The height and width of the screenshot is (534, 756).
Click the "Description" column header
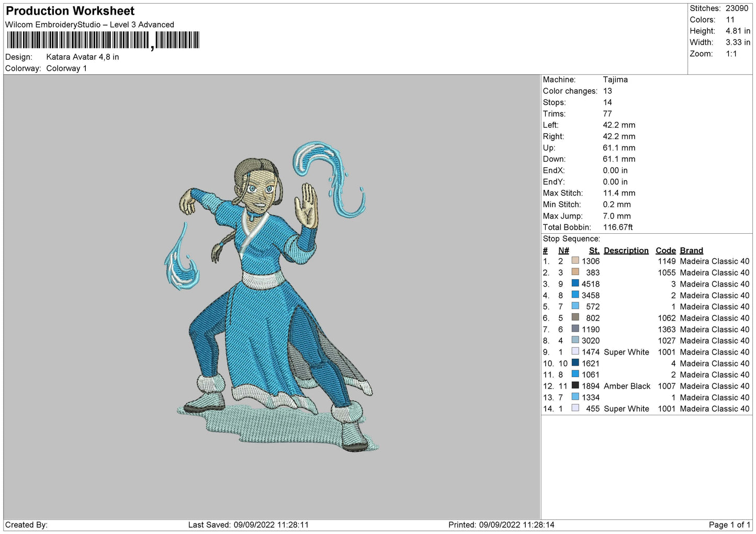[626, 251]
